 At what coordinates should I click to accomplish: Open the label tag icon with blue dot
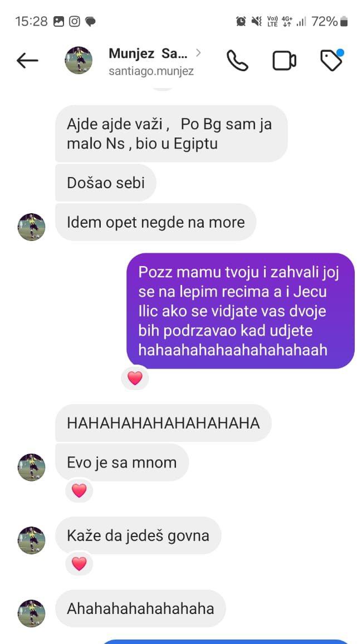331,60
